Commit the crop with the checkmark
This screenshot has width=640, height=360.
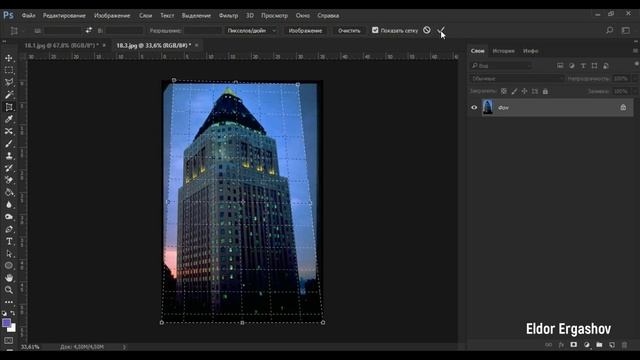click(x=440, y=30)
